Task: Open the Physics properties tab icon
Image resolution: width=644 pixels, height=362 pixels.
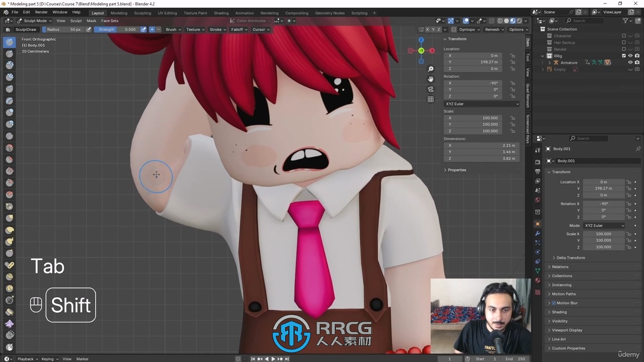Action: click(537, 252)
